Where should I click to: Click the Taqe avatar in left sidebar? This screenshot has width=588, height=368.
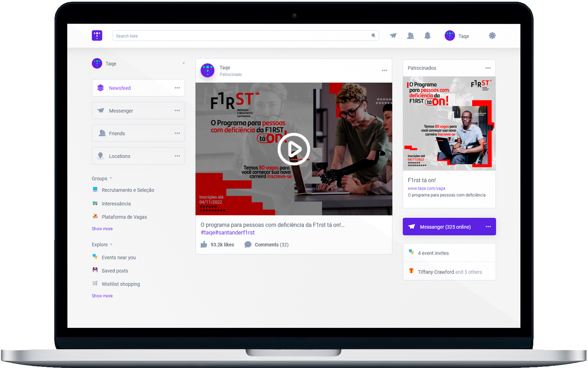(97, 63)
